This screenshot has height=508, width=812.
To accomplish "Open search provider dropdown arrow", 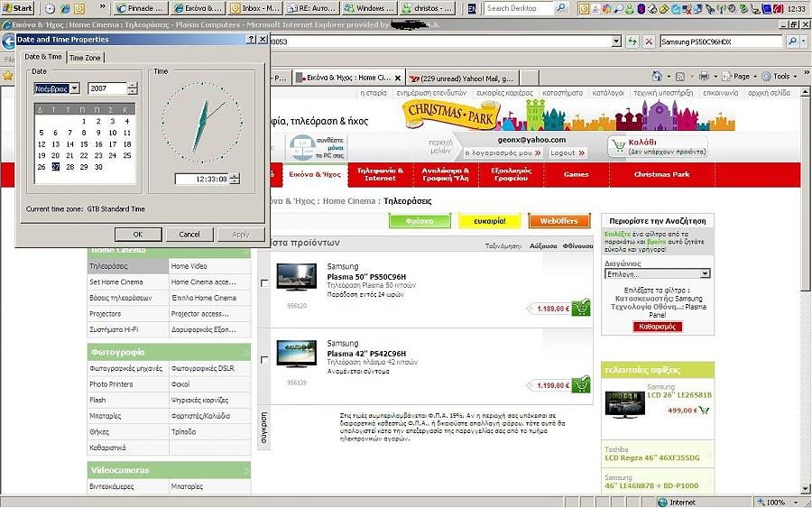I will tap(804, 42).
